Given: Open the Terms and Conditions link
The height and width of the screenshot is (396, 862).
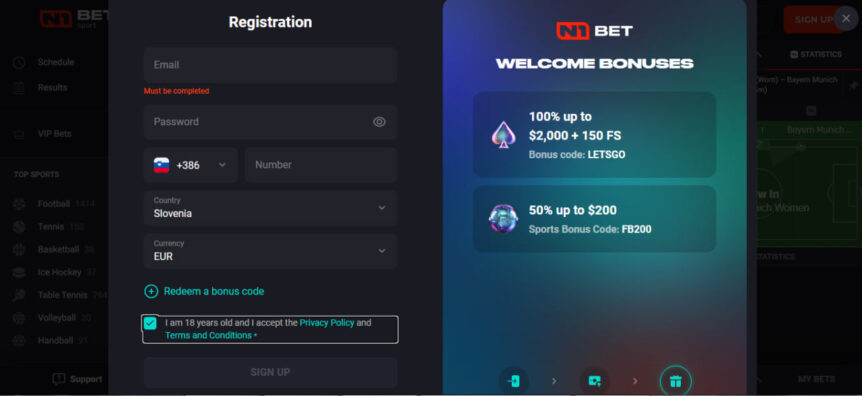Looking at the screenshot, I should point(208,336).
